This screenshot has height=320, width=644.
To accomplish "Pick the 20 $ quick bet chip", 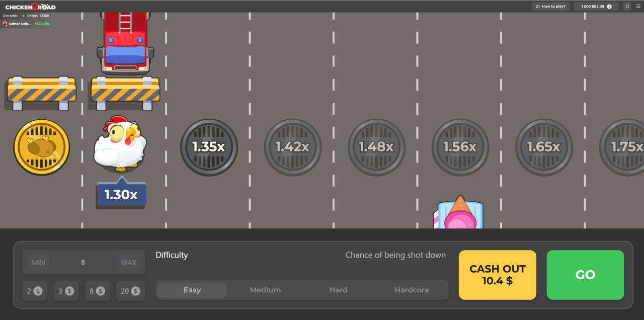I will [x=130, y=291].
